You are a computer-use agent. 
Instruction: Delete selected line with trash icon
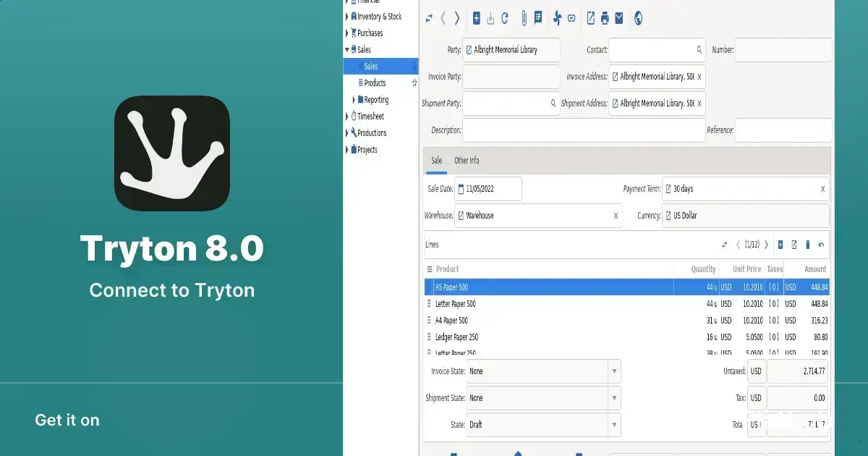[808, 245]
